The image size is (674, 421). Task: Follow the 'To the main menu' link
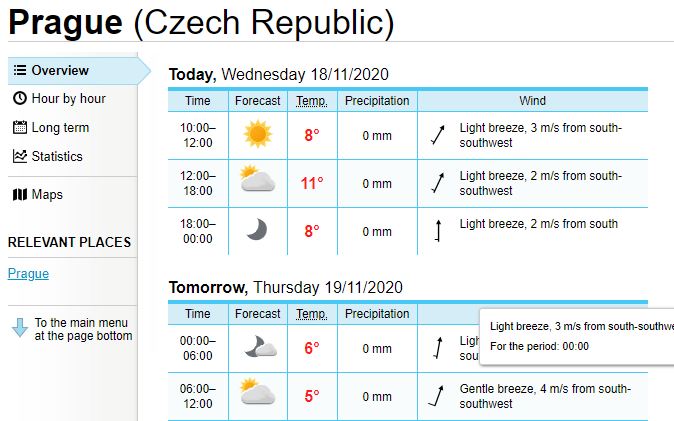click(x=83, y=329)
